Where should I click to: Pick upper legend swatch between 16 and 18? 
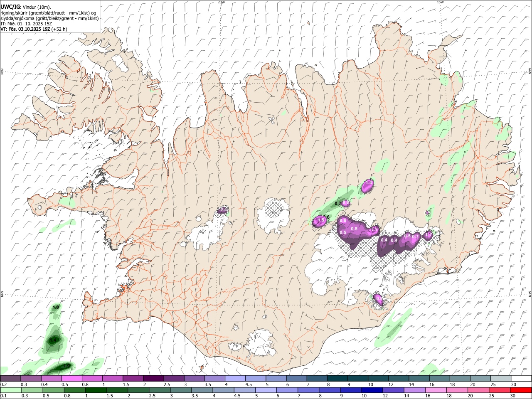click(x=440, y=378)
